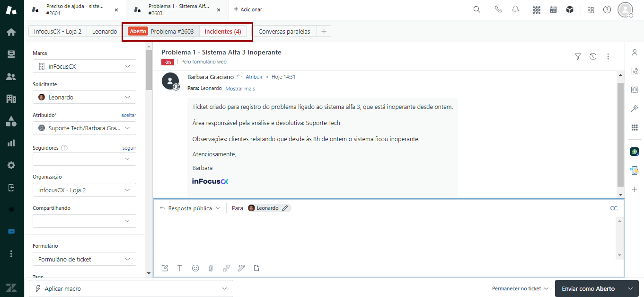
Task: Show ticket events history icon
Action: point(593,56)
